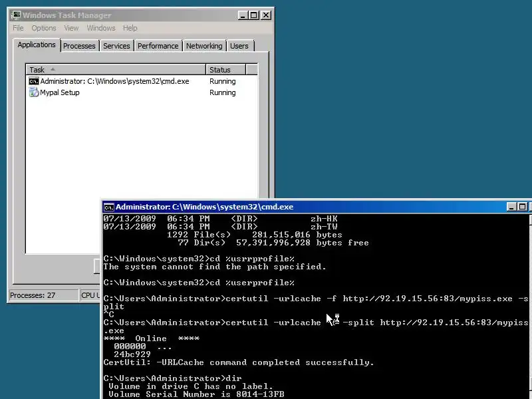Image resolution: width=532 pixels, height=399 pixels.
Task: Switch to the Networking tab
Action: (x=204, y=46)
